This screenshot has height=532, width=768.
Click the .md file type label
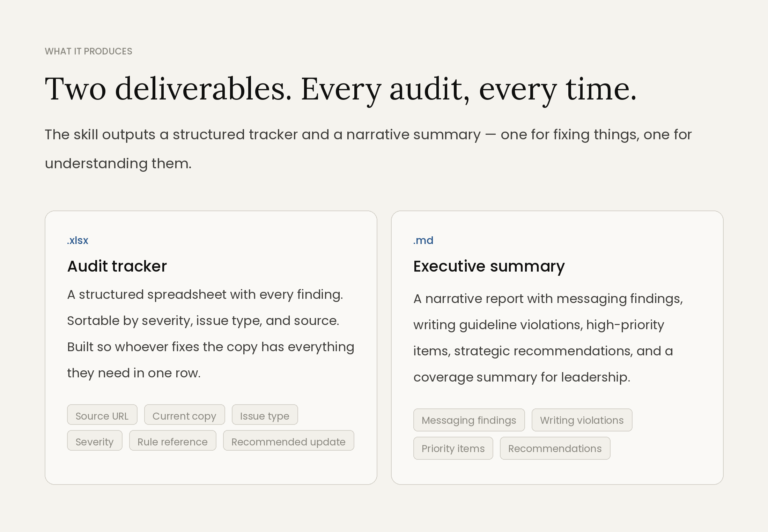click(x=423, y=241)
